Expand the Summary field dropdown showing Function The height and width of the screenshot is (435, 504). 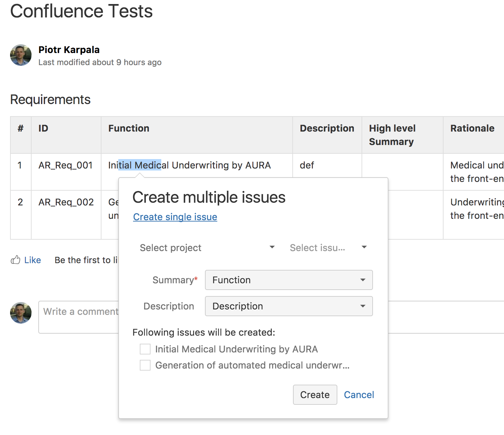click(289, 280)
